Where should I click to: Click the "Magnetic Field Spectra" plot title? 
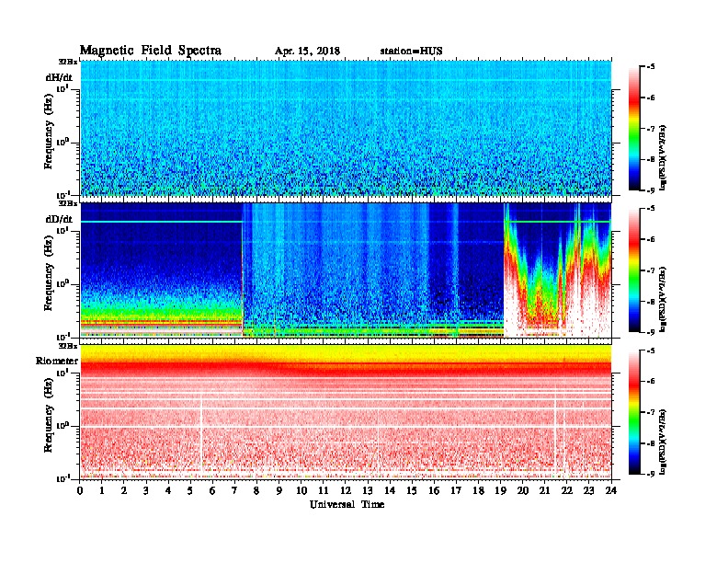pos(151,51)
